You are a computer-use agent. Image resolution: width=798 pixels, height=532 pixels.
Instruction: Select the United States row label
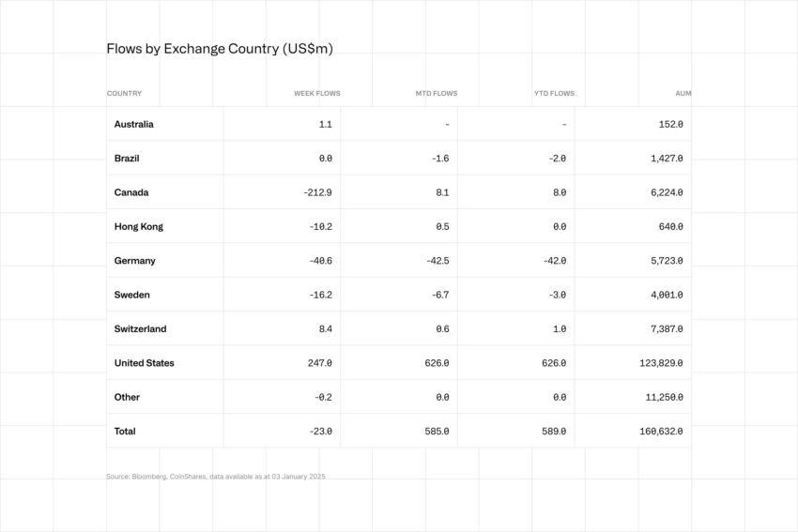(144, 363)
